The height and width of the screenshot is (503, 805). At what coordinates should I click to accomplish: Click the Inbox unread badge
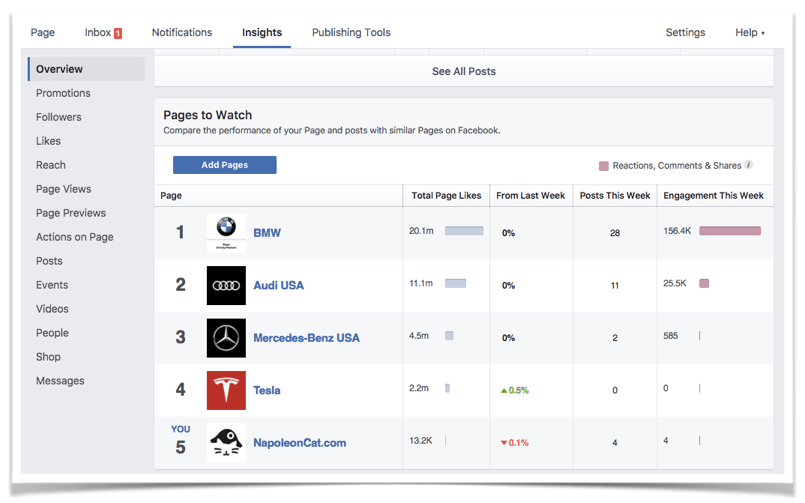click(x=118, y=33)
